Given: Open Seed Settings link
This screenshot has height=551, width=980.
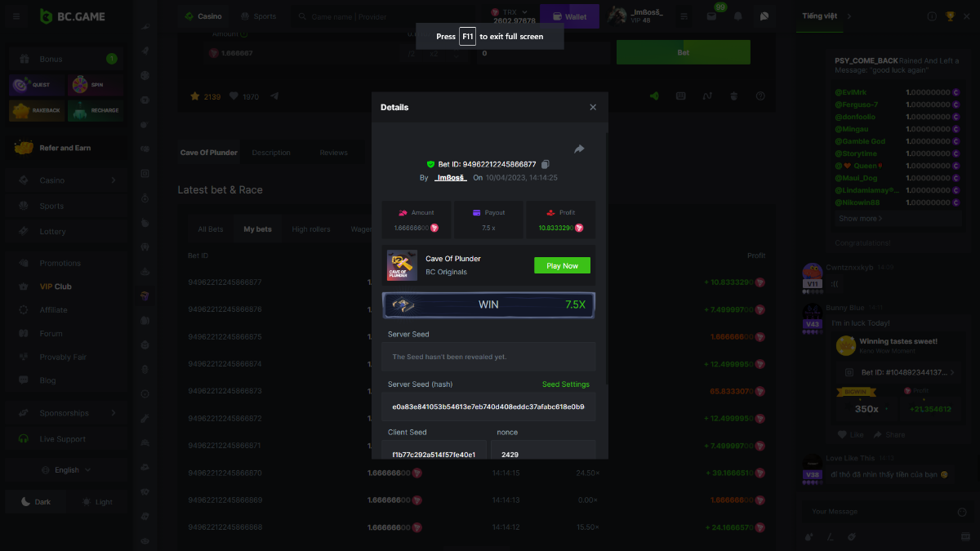Looking at the screenshot, I should 565,384.
